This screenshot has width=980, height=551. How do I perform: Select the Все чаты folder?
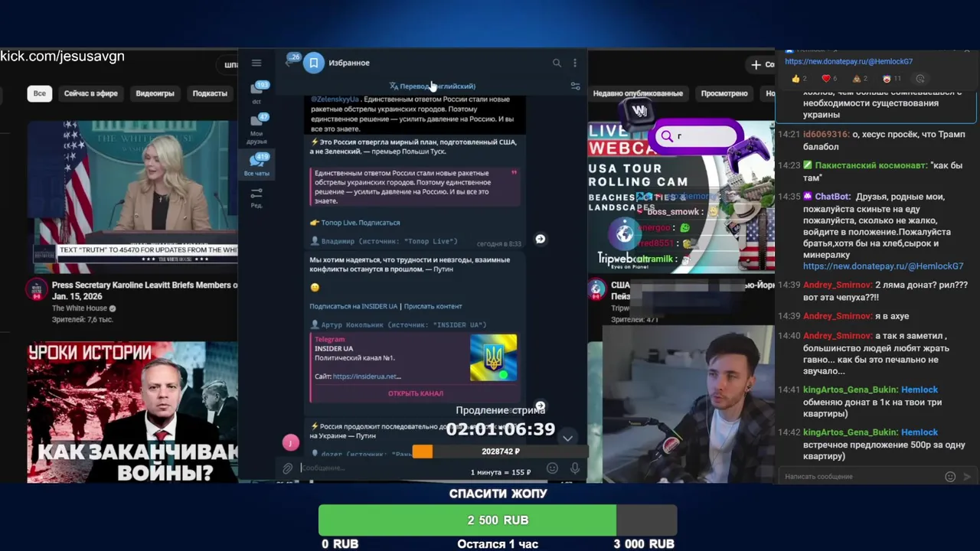257,164
